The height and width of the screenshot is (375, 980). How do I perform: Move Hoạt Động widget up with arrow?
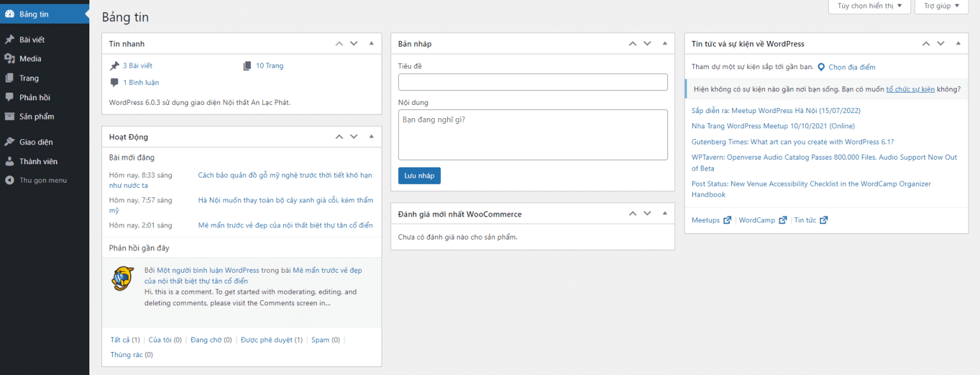coord(339,137)
